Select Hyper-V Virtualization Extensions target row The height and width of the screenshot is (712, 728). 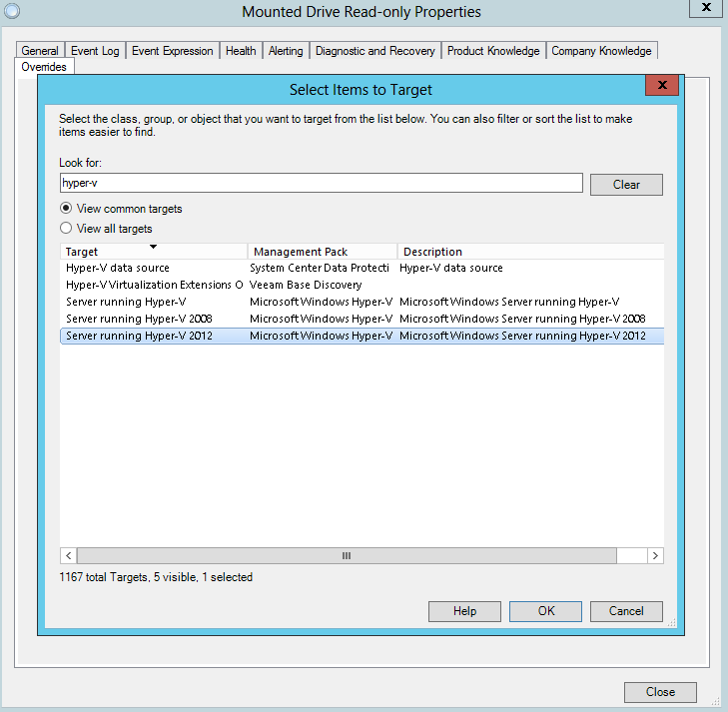154,285
